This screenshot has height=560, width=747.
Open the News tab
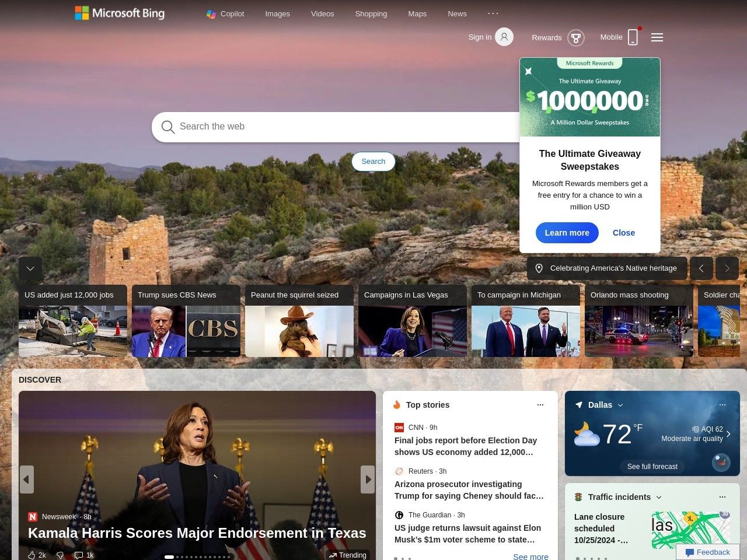(x=457, y=14)
